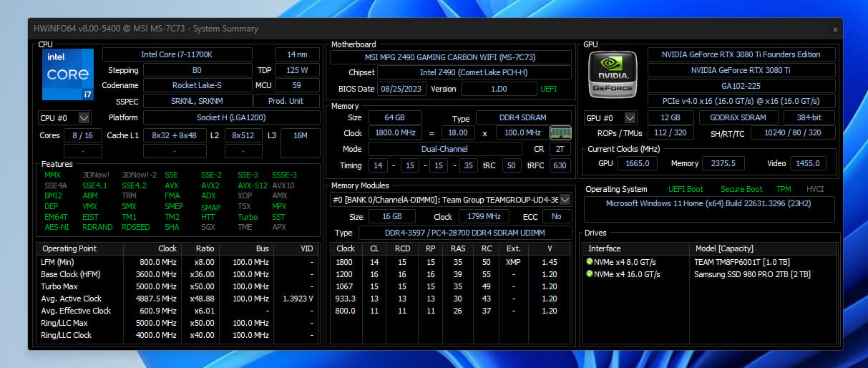Click the GA102-225 GPU chip field
Image resolution: width=868 pixels, height=368 pixels.
[x=741, y=86]
